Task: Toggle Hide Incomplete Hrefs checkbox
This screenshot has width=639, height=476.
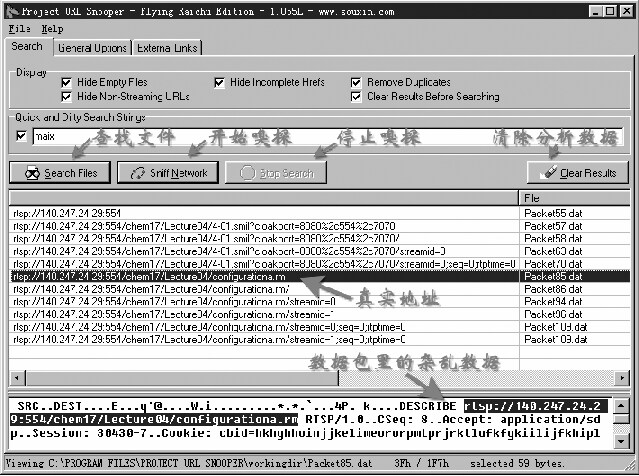Action: click(x=219, y=83)
